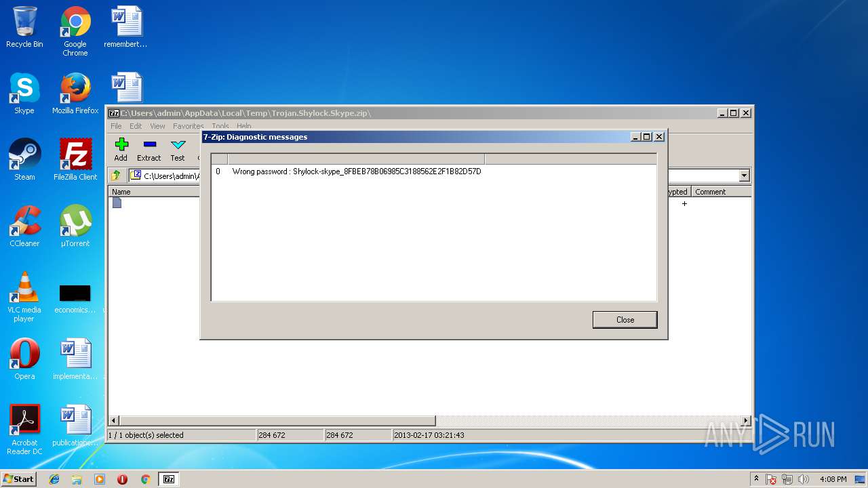Click the 4:08 PM taskbar clock
This screenshot has height=488, width=868.
pyautogui.click(x=833, y=479)
